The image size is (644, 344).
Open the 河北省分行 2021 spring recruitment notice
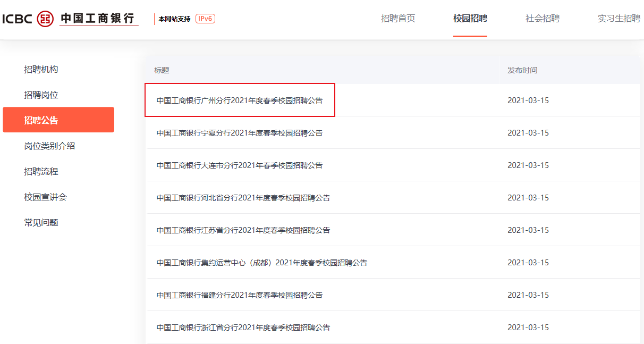pos(243,197)
